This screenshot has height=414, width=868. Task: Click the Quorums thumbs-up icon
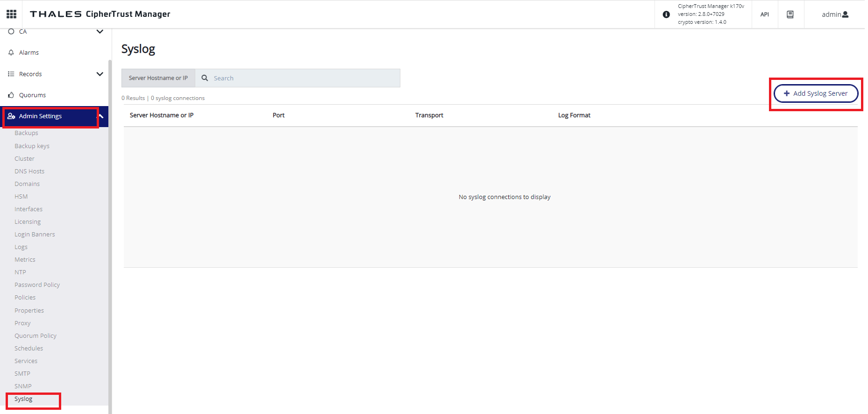pyautogui.click(x=11, y=95)
